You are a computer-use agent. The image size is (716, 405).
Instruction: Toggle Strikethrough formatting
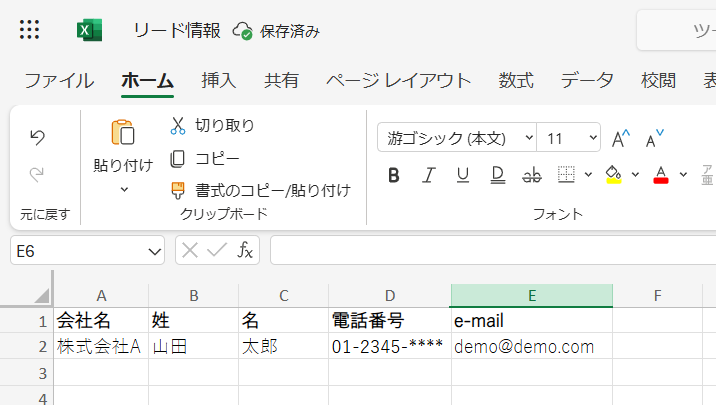pyautogui.click(x=531, y=175)
